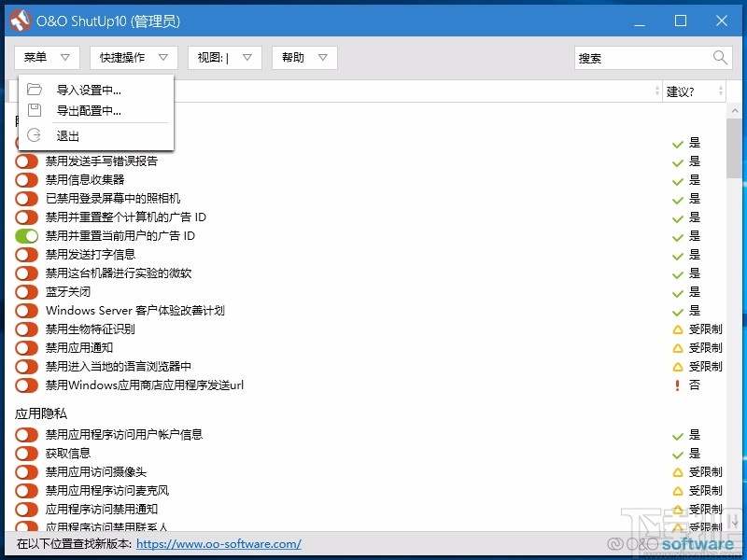Open the oo-software.com link at the bottom
Screen dimensions: 747x560
pos(218,543)
